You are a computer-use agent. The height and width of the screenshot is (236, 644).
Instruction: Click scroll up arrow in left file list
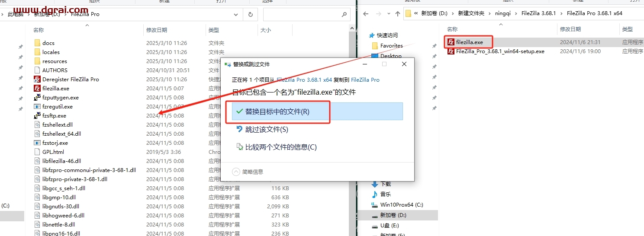coord(352,29)
